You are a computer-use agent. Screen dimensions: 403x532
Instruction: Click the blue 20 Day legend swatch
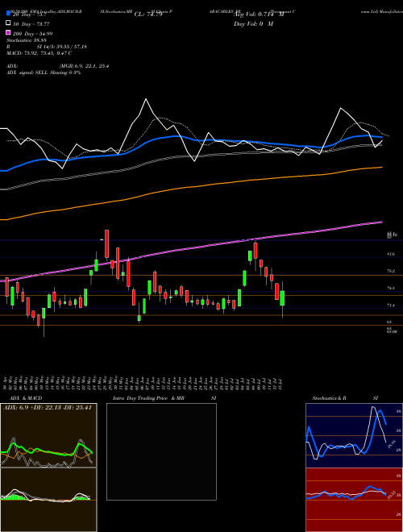point(8,15)
